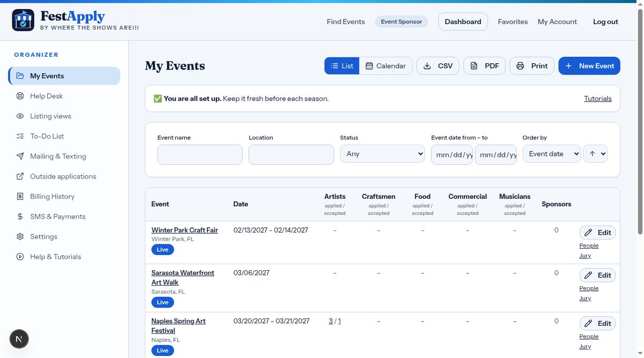Viewport: 644px width, 358px height.
Task: Open Outside applications in sidebar
Action: pos(64,176)
